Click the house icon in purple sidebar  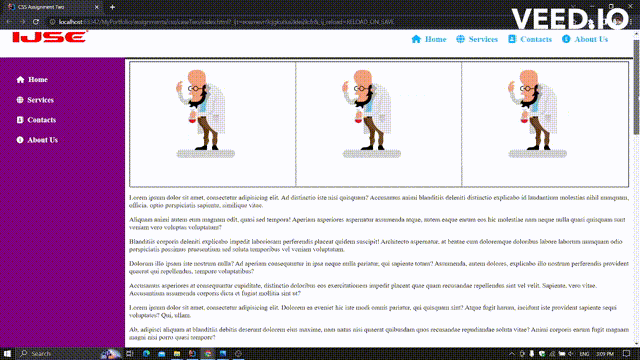click(20, 80)
